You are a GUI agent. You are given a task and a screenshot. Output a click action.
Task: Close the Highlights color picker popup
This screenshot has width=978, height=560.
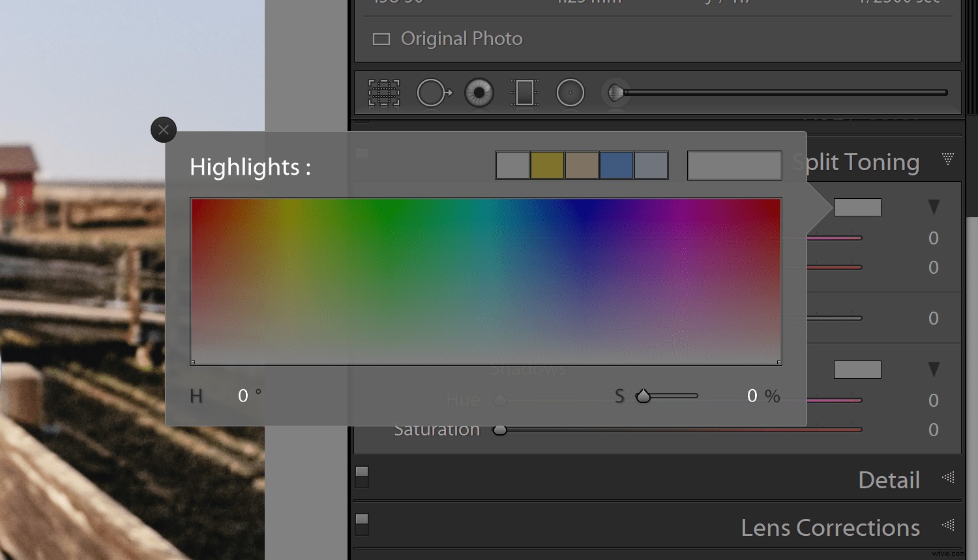tap(163, 130)
